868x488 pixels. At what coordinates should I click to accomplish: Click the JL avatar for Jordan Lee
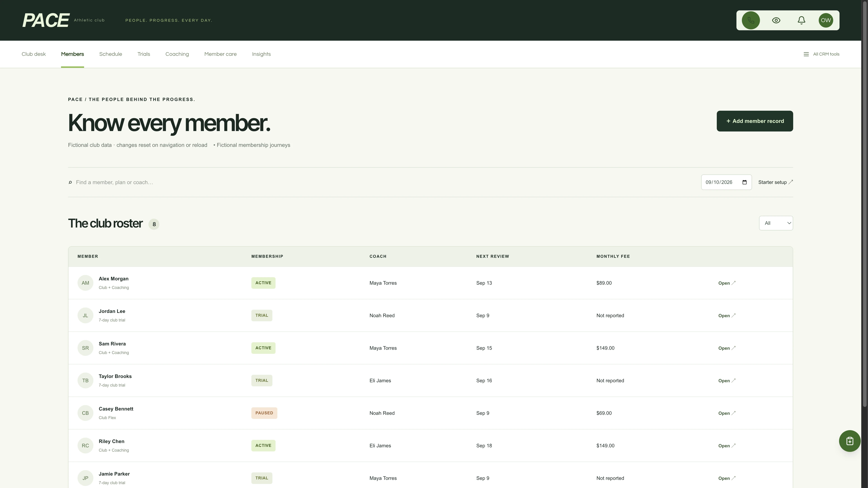(x=85, y=316)
